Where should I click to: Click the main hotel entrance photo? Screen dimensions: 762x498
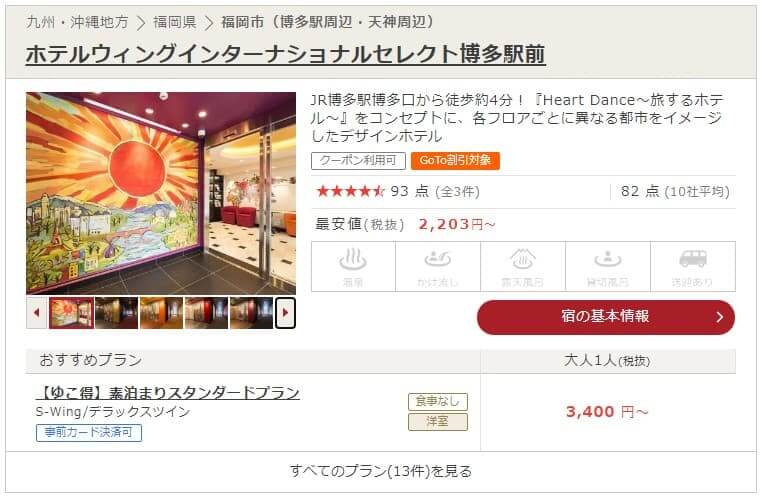[x=161, y=193]
